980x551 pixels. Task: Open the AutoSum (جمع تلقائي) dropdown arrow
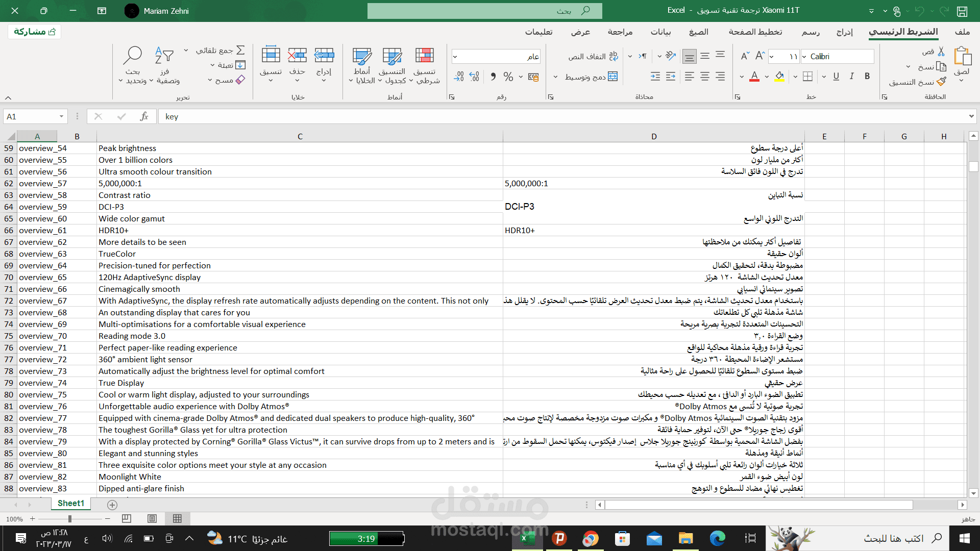[x=186, y=51]
